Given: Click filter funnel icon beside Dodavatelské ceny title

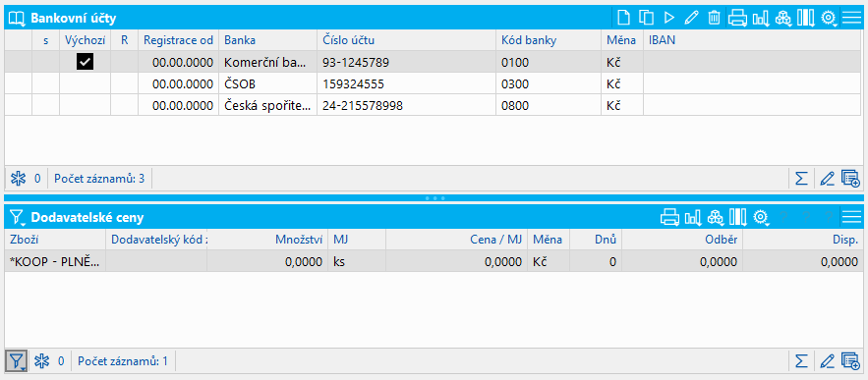Looking at the screenshot, I should pyautogui.click(x=17, y=218).
